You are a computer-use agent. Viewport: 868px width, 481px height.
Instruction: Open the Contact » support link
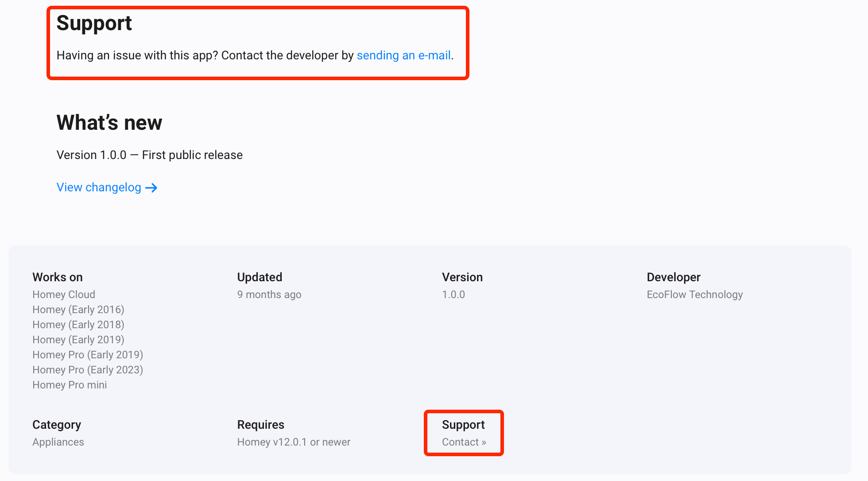pos(464,442)
